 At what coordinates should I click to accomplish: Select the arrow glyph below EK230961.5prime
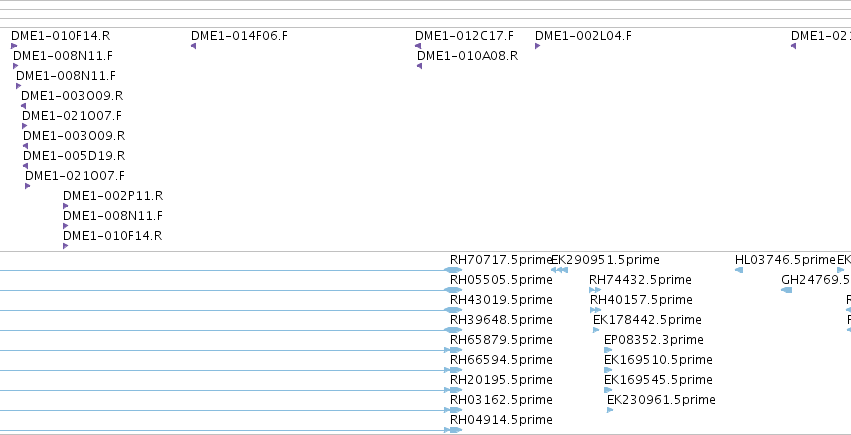click(x=610, y=410)
